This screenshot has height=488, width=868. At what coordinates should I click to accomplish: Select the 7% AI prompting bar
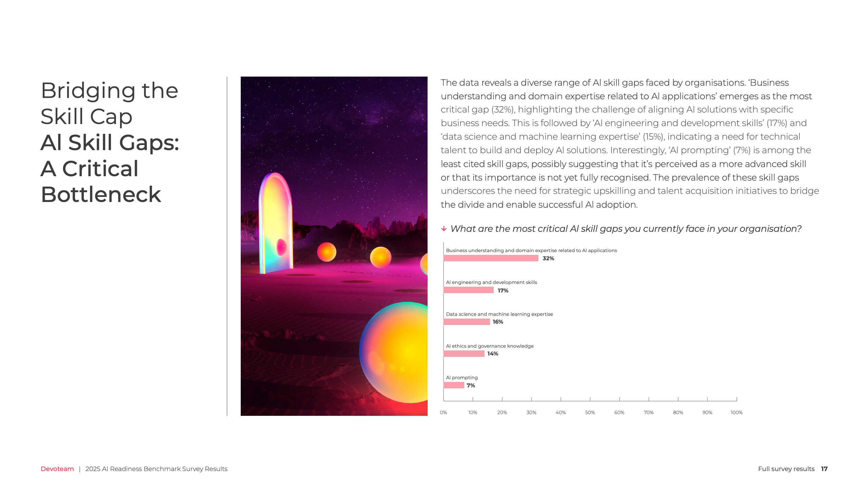[x=454, y=385]
